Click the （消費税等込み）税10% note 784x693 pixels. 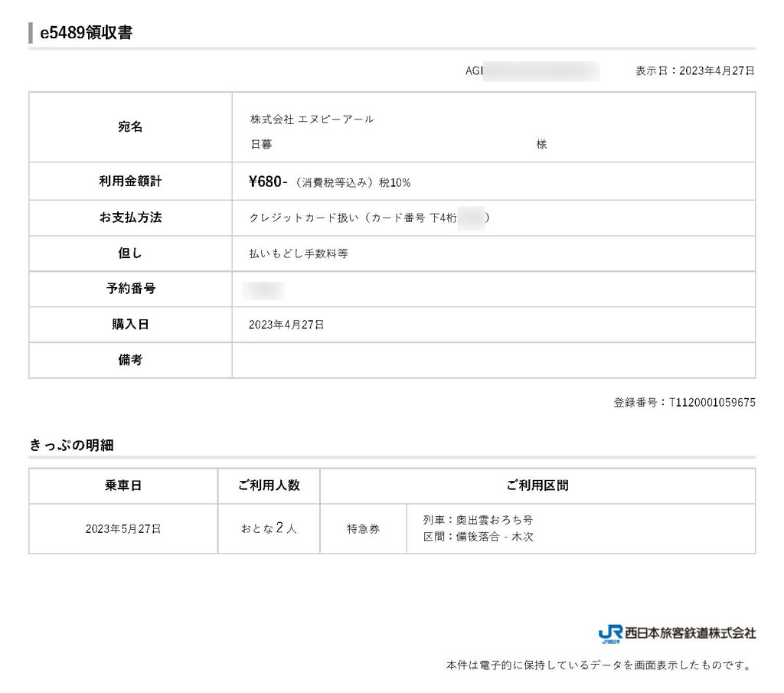(x=351, y=182)
